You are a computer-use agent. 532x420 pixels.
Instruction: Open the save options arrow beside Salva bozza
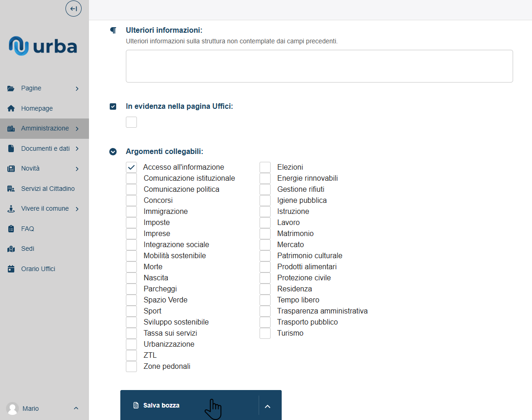pos(267,406)
